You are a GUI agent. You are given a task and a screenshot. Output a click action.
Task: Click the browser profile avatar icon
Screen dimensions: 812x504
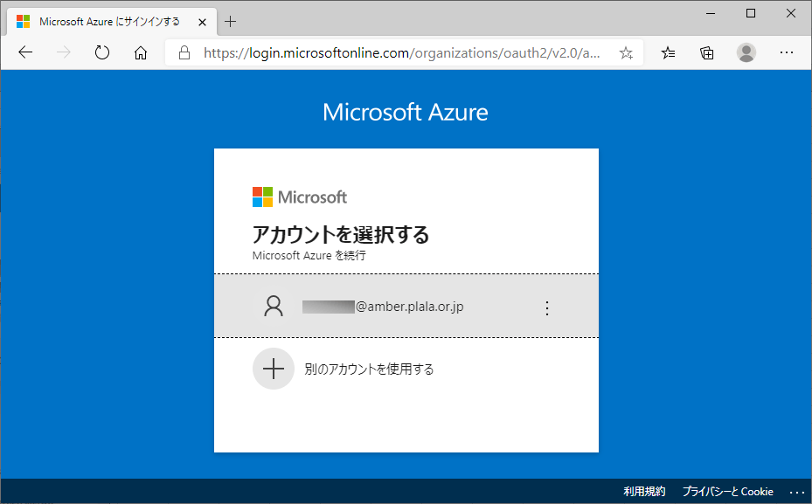(x=746, y=52)
